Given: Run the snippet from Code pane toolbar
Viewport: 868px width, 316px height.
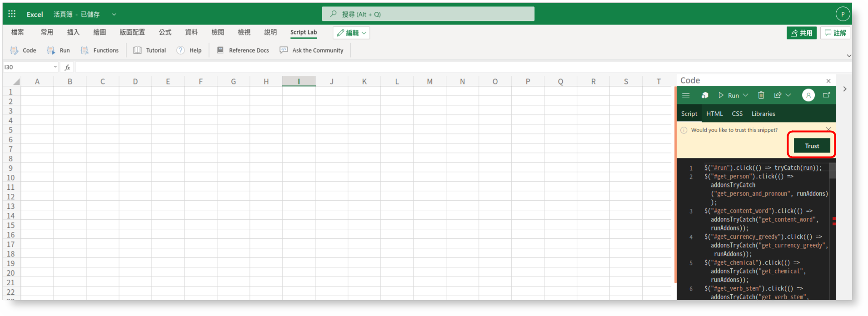Looking at the screenshot, I should click(x=728, y=95).
